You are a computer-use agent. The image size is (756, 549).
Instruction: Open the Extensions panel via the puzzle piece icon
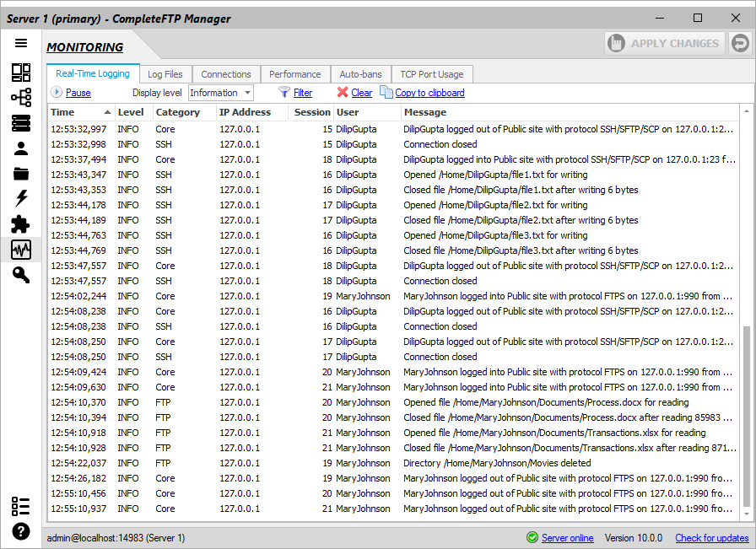click(x=21, y=224)
